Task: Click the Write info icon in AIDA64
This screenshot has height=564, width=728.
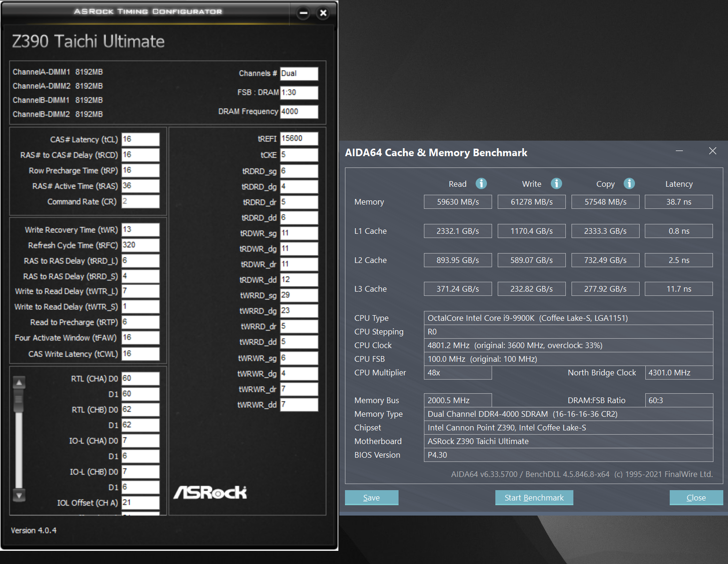Action: point(556,183)
